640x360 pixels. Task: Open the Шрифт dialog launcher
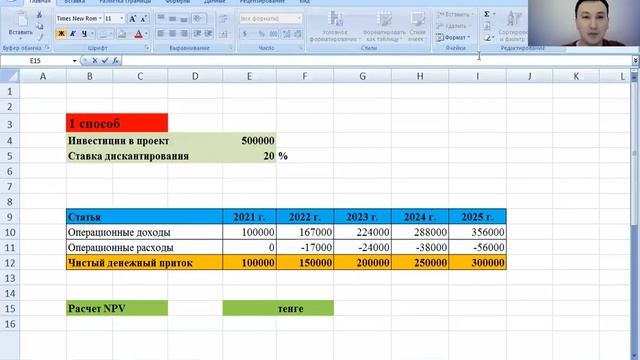147,48
